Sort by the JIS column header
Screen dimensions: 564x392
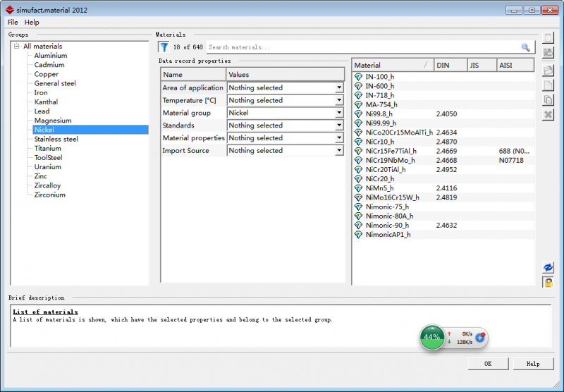(482, 65)
